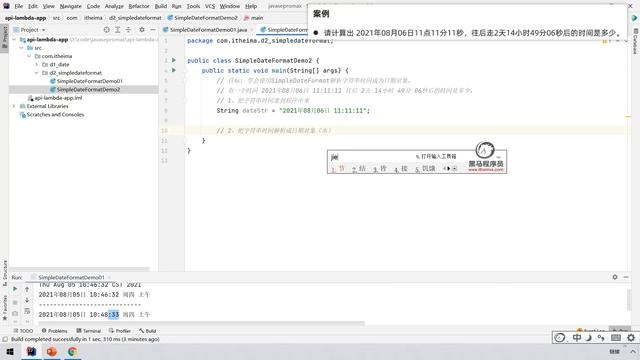Image resolution: width=640 pixels, height=360 pixels.
Task: Select SimpleDateFormatDemo01 run tab
Action: [x=71, y=277]
